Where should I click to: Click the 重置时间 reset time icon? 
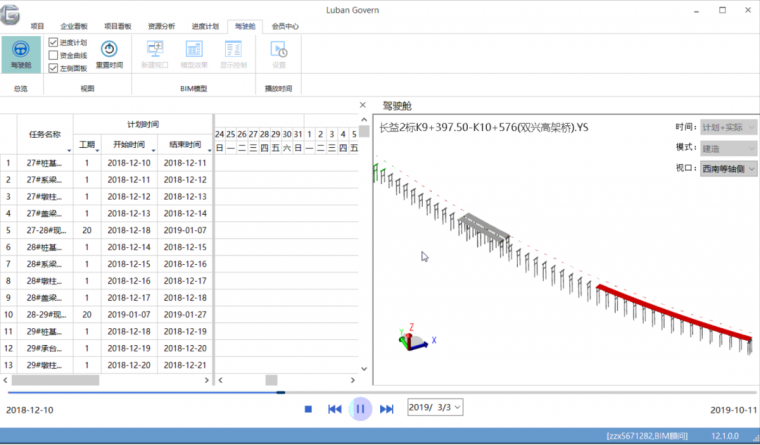point(109,52)
